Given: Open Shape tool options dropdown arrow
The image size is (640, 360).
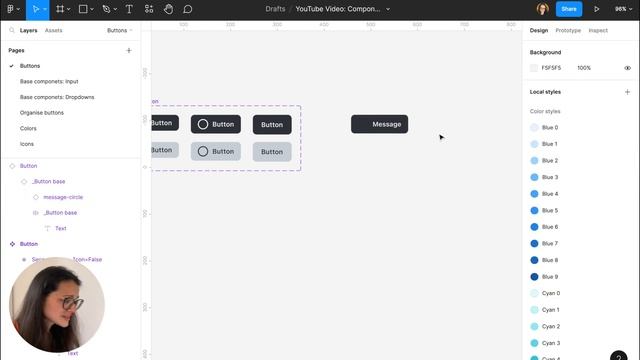Looking at the screenshot, I should [x=92, y=9].
